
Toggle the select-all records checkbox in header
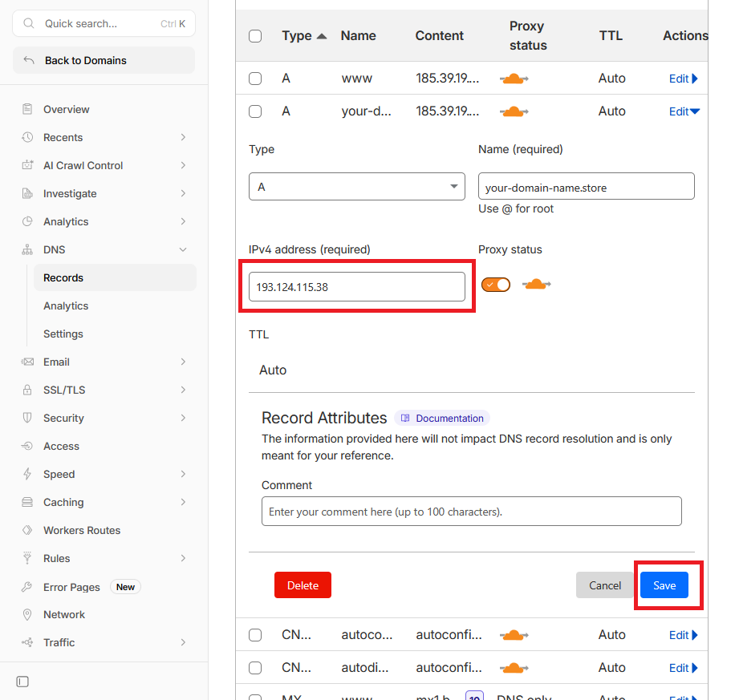pos(255,36)
